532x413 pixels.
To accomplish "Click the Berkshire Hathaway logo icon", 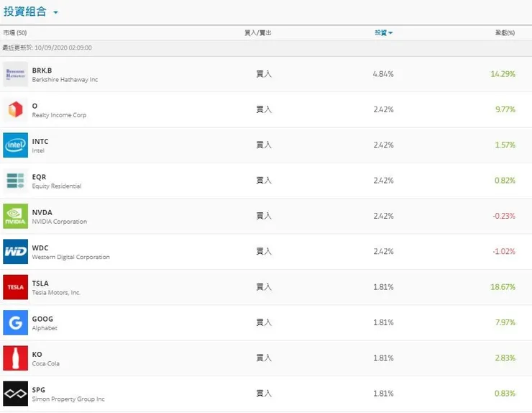I will coord(15,74).
